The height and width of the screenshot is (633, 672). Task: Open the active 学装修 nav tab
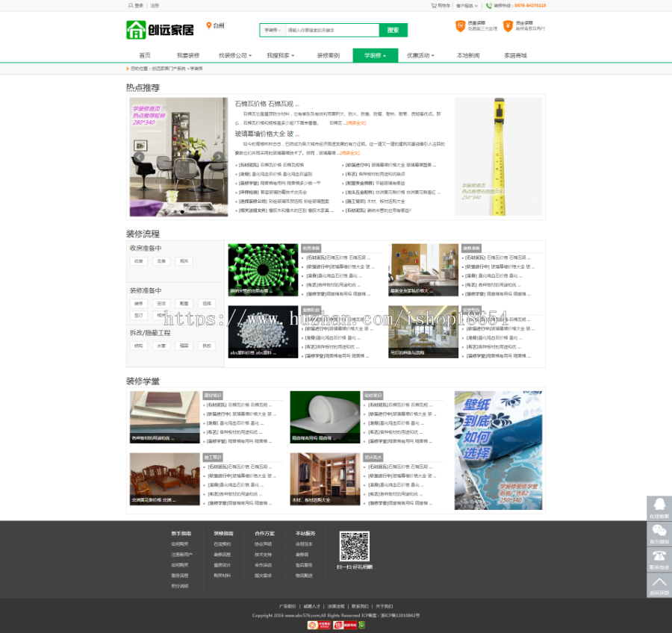click(x=375, y=55)
